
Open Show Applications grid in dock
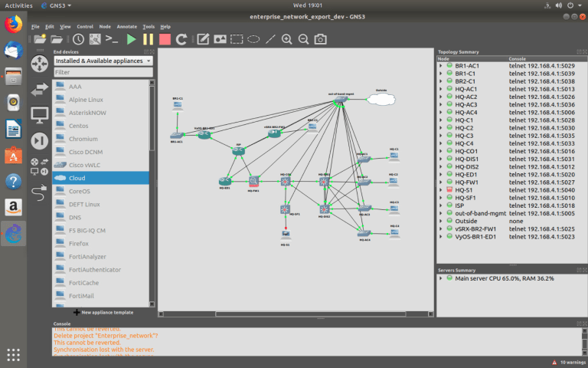click(14, 355)
